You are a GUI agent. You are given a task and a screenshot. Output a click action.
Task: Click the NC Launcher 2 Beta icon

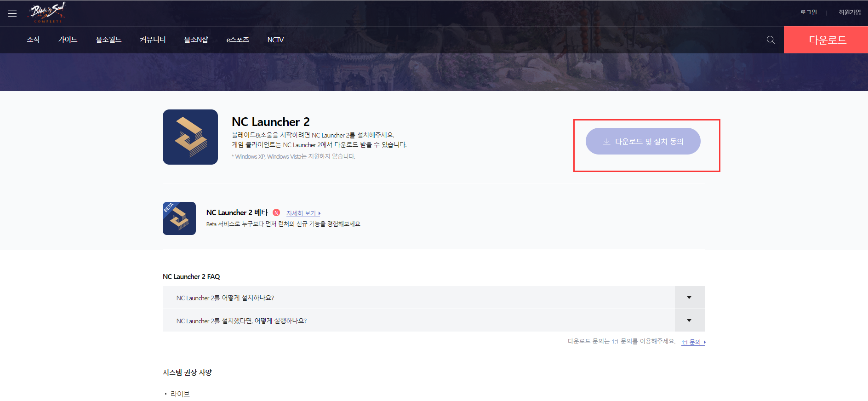[179, 218]
